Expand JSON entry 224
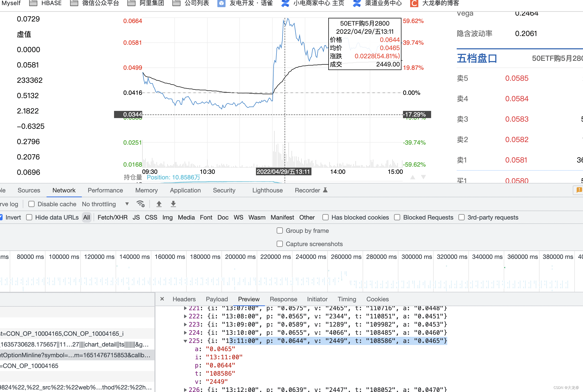This screenshot has height=392, width=583. (185, 333)
